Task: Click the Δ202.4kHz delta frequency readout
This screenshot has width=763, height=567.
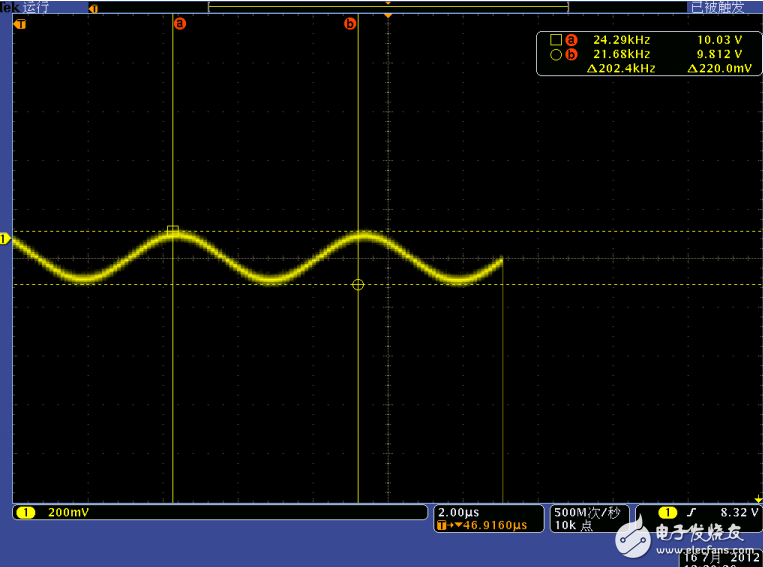Action: (x=621, y=68)
